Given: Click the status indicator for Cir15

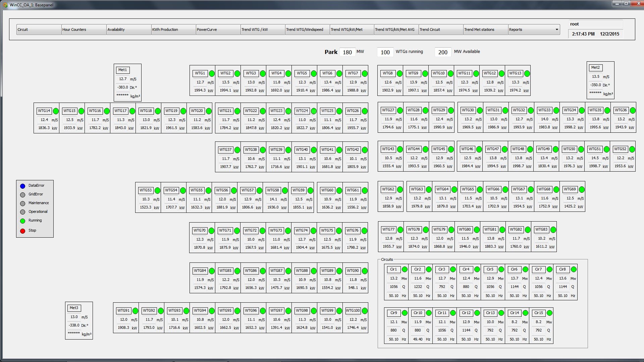Looking at the screenshot, I should click(x=549, y=313).
